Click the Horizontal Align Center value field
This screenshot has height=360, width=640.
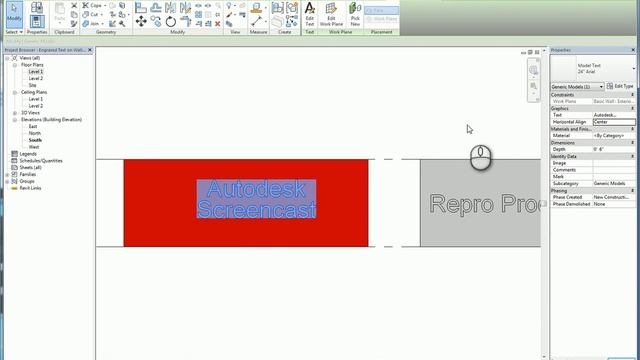614,122
